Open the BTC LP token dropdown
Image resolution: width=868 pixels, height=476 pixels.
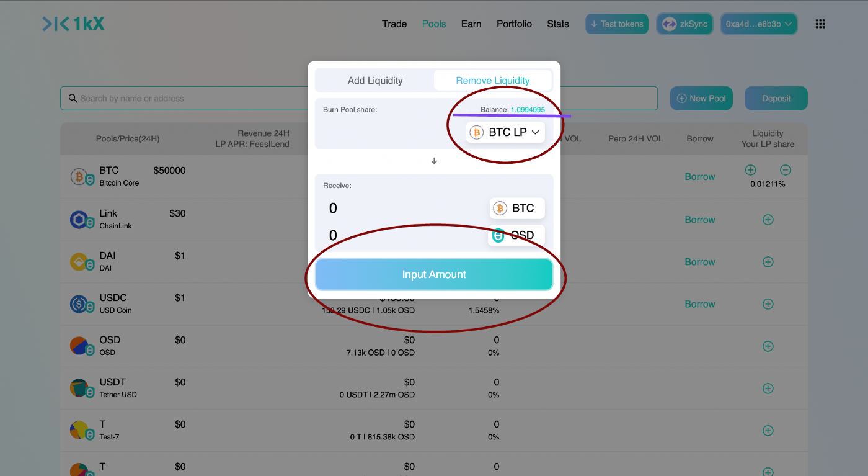pyautogui.click(x=505, y=132)
